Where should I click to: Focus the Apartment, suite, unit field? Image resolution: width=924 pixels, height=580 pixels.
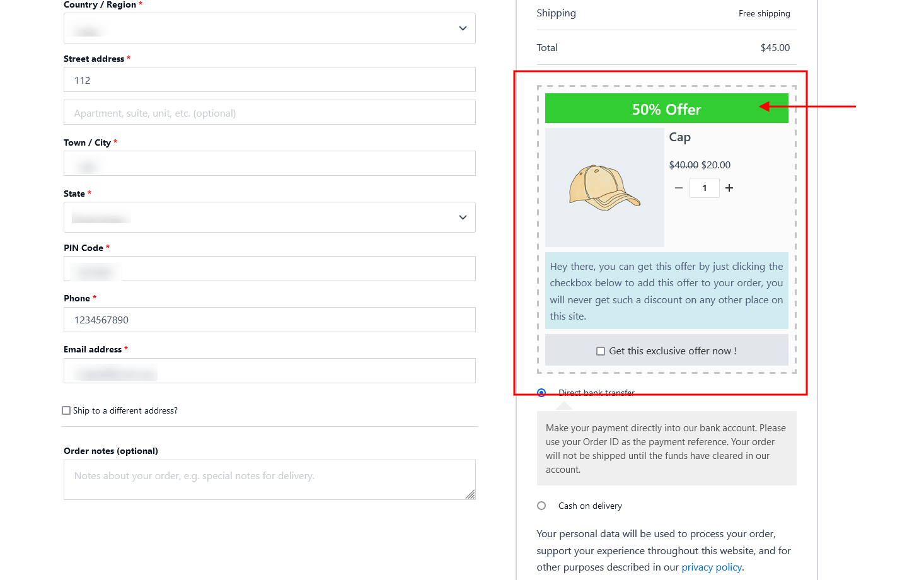269,113
